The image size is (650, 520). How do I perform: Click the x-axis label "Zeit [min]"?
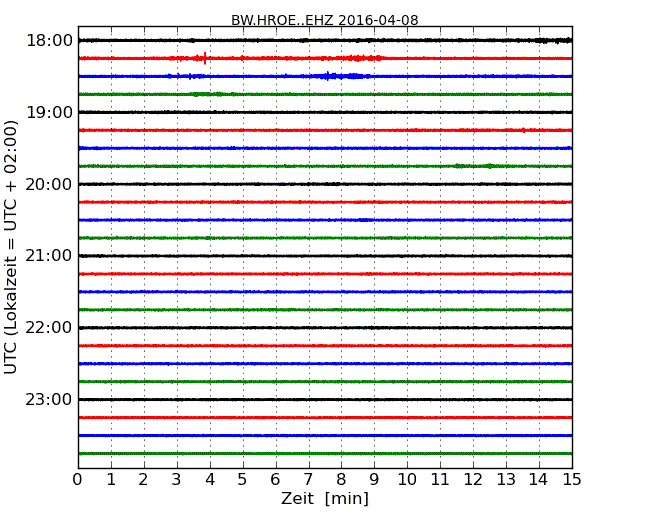click(325, 498)
